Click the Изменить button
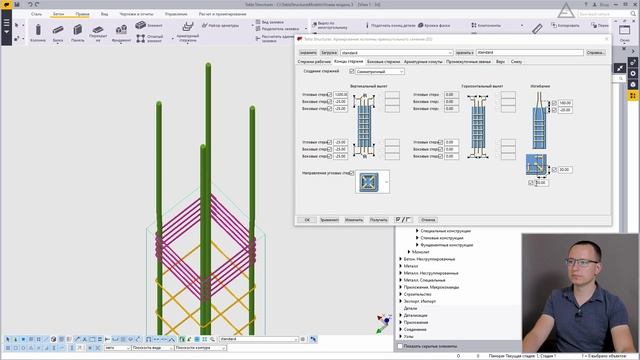Screen dimensions: 640x360 [x=354, y=220]
